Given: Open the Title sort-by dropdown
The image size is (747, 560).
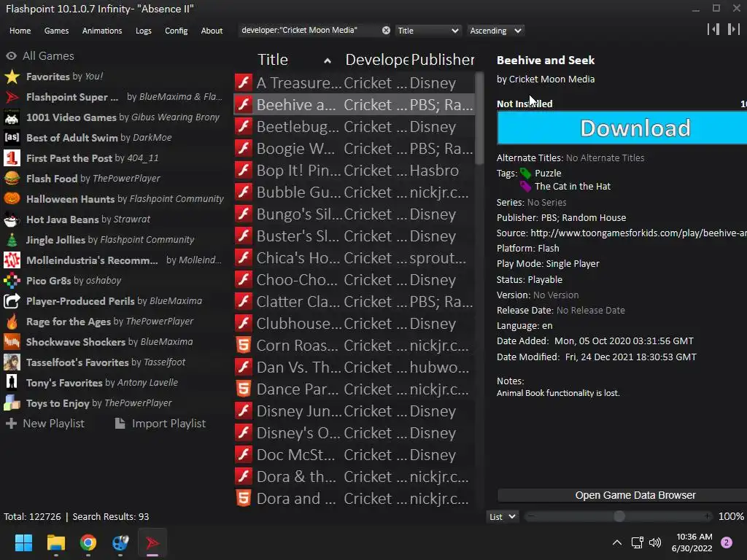Looking at the screenshot, I should pyautogui.click(x=427, y=31).
